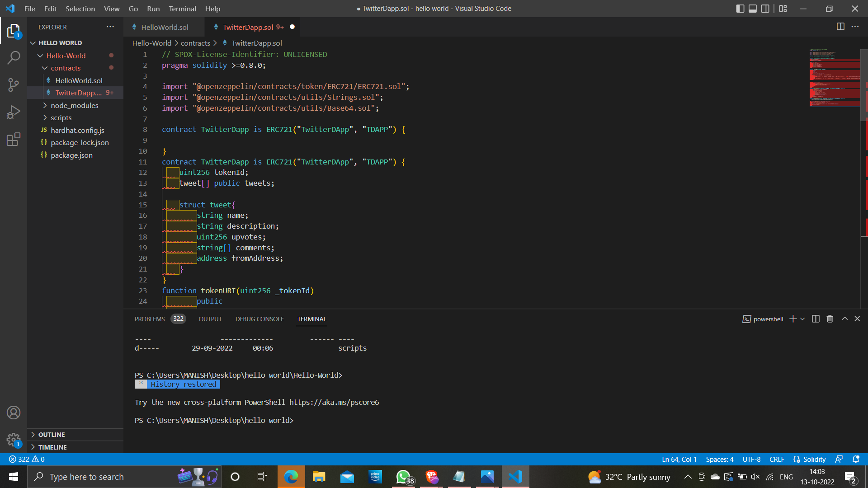
Task: Click the Solidity language mode button
Action: pyautogui.click(x=814, y=459)
